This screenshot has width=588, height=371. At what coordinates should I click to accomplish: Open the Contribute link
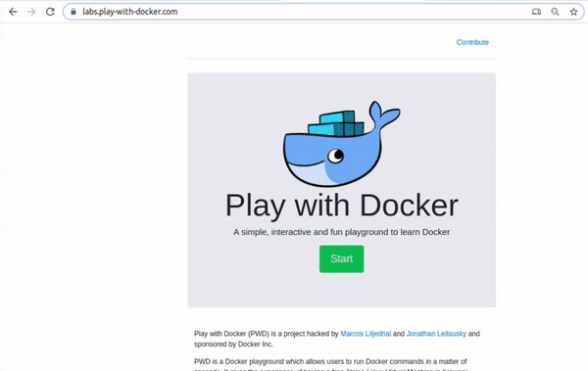click(472, 42)
